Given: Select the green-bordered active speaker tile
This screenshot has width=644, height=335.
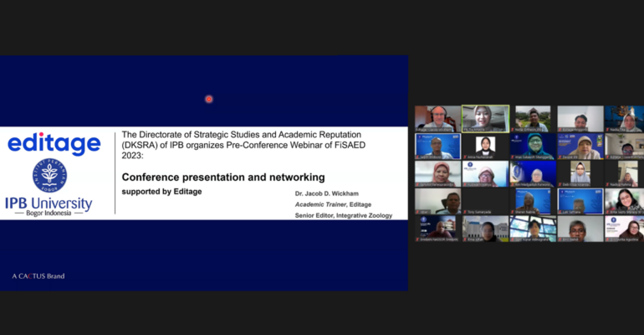Looking at the screenshot, I should coord(485,118).
